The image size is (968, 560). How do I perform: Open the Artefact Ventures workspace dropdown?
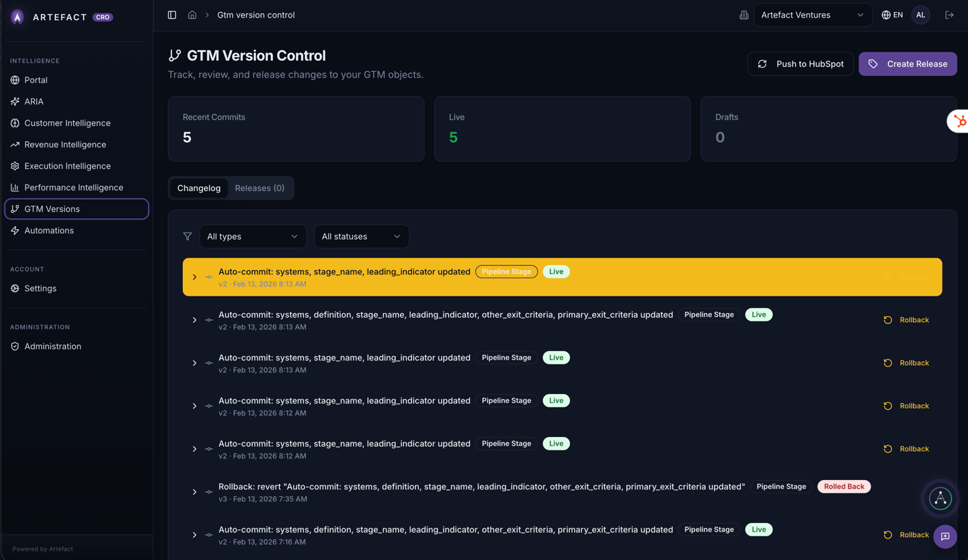(813, 14)
